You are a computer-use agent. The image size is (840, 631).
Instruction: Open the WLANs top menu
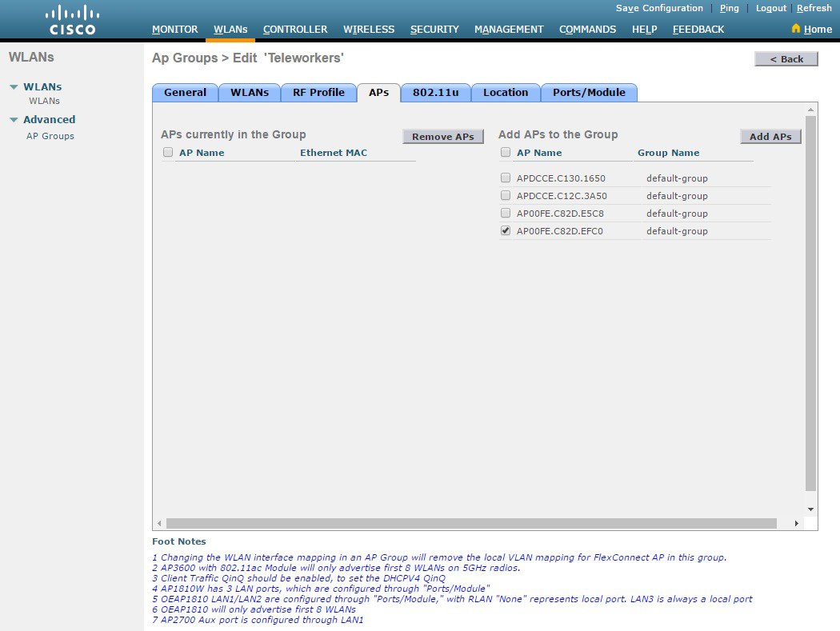230,30
